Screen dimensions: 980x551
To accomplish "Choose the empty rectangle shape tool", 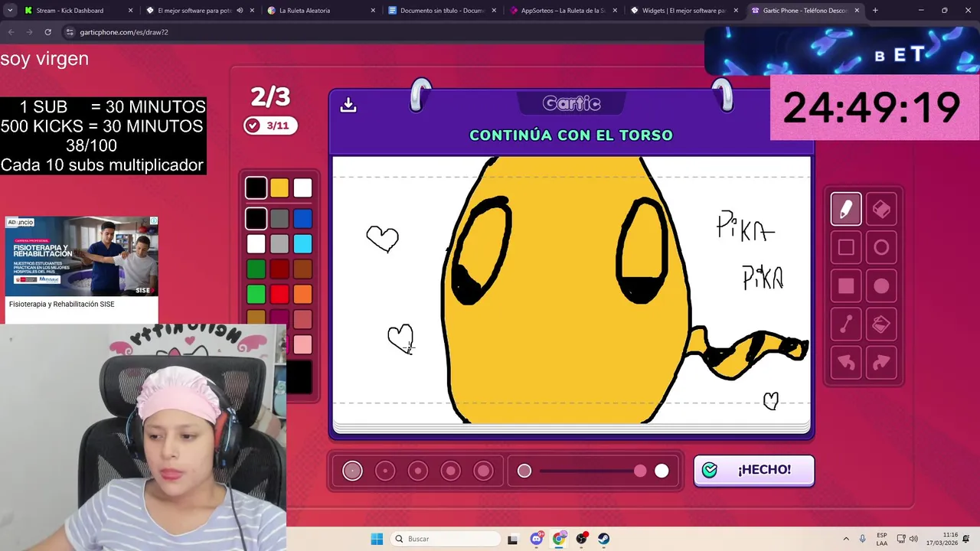I will coord(846,247).
